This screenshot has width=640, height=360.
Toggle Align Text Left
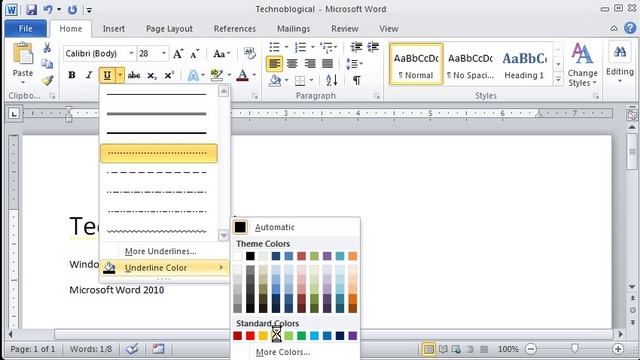(x=274, y=64)
